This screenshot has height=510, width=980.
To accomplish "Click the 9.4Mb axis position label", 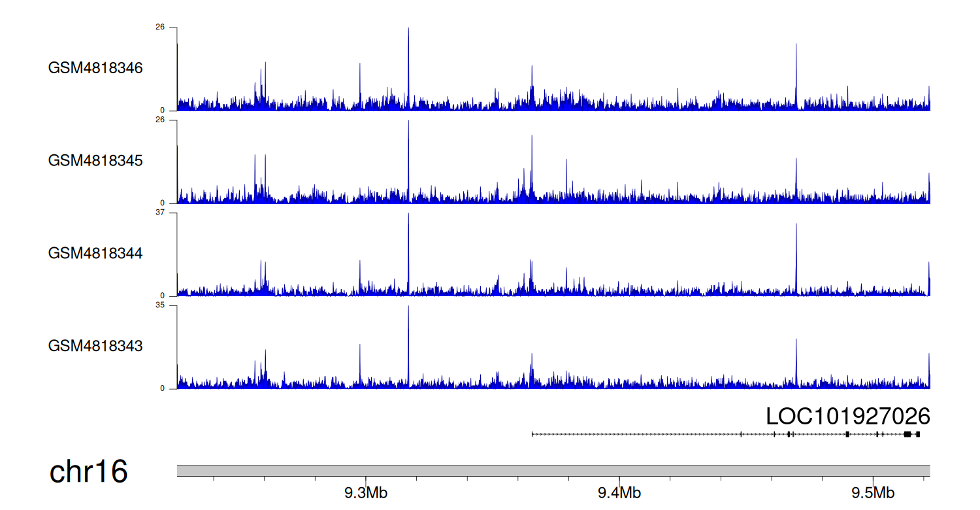I will (619, 492).
